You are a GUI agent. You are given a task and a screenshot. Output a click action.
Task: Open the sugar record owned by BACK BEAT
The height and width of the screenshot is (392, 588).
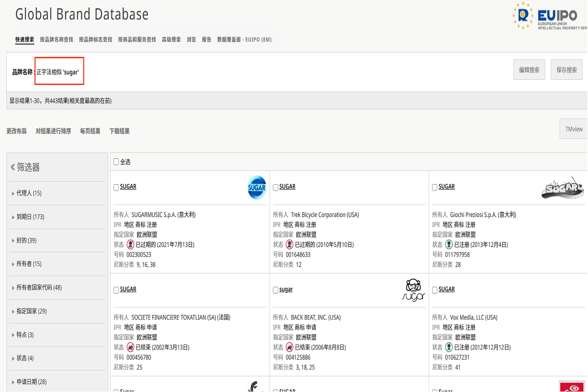point(286,289)
